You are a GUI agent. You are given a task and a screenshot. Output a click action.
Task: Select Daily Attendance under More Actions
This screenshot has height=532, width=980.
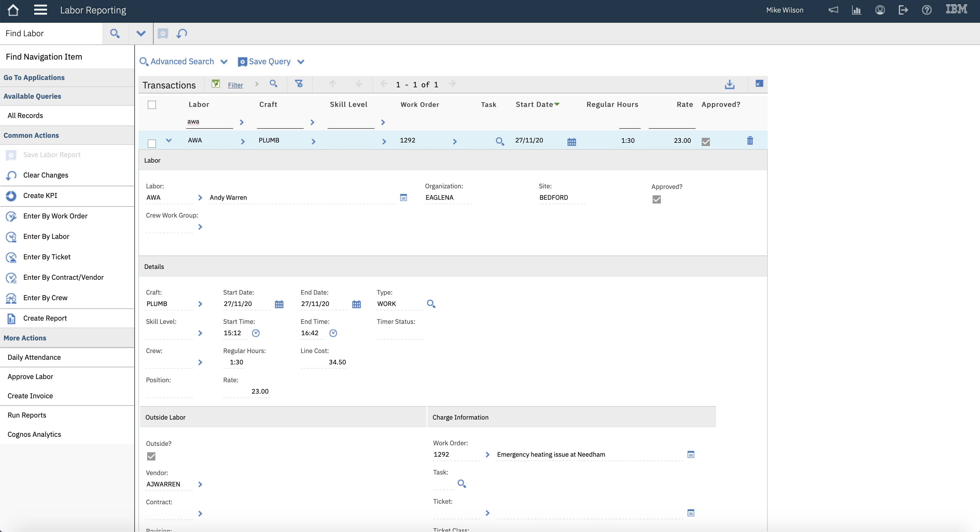click(x=34, y=357)
